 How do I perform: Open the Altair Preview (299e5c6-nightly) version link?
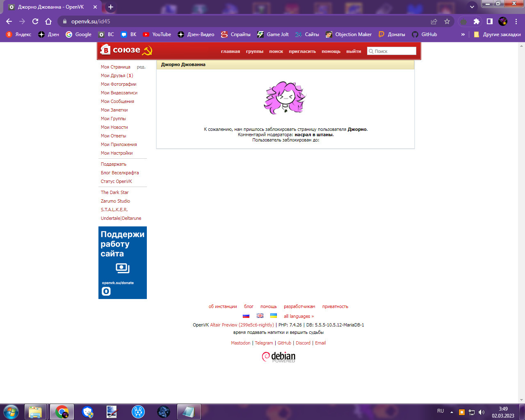click(242, 325)
